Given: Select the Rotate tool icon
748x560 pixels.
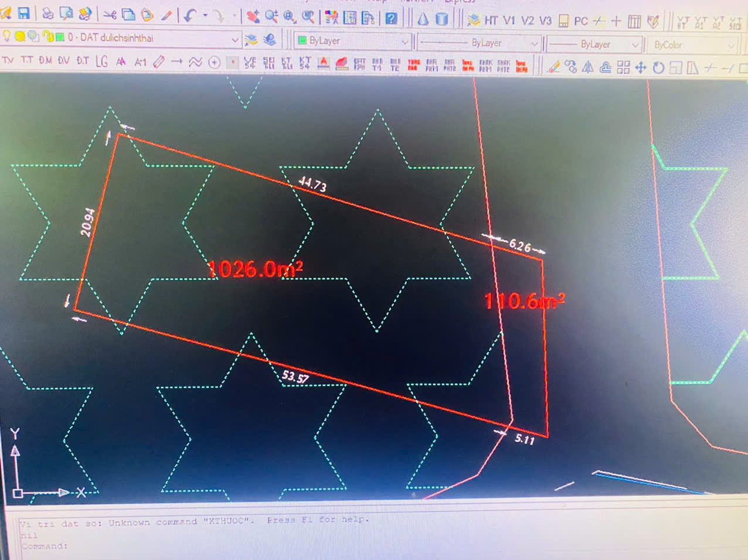Looking at the screenshot, I should coord(658,67).
